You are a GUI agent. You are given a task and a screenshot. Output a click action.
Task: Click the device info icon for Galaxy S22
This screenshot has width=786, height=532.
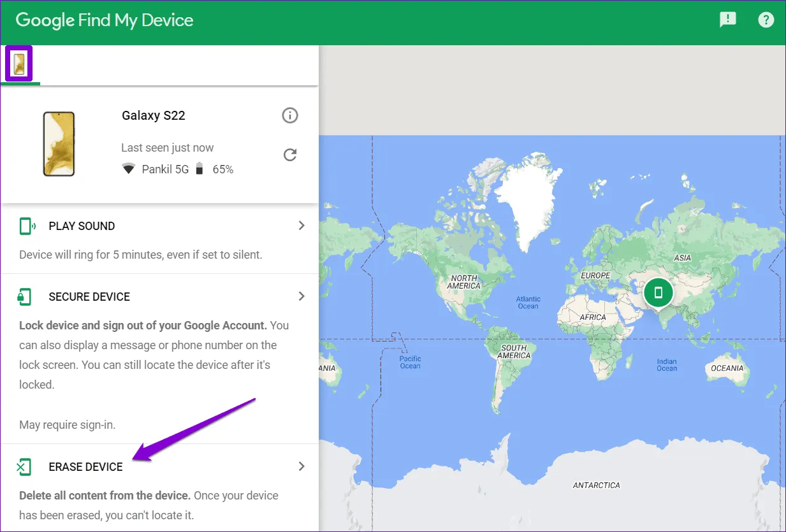pos(290,115)
